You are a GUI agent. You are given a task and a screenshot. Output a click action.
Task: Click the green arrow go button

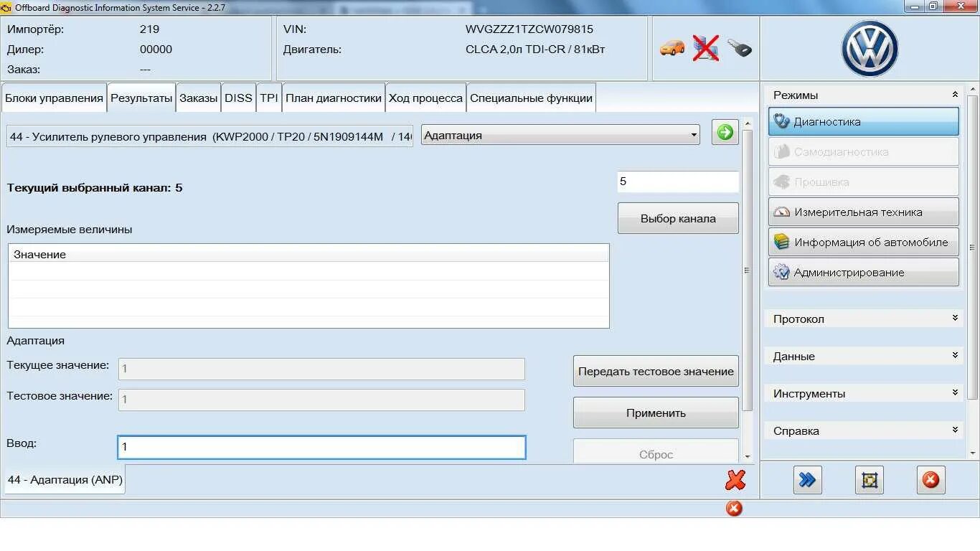(x=725, y=132)
